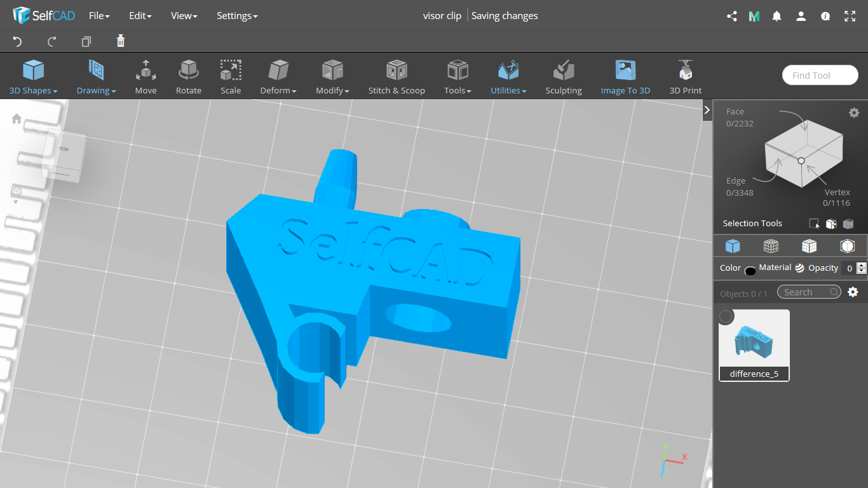
Task: Switch to wireframe render mode
Action: click(771, 246)
